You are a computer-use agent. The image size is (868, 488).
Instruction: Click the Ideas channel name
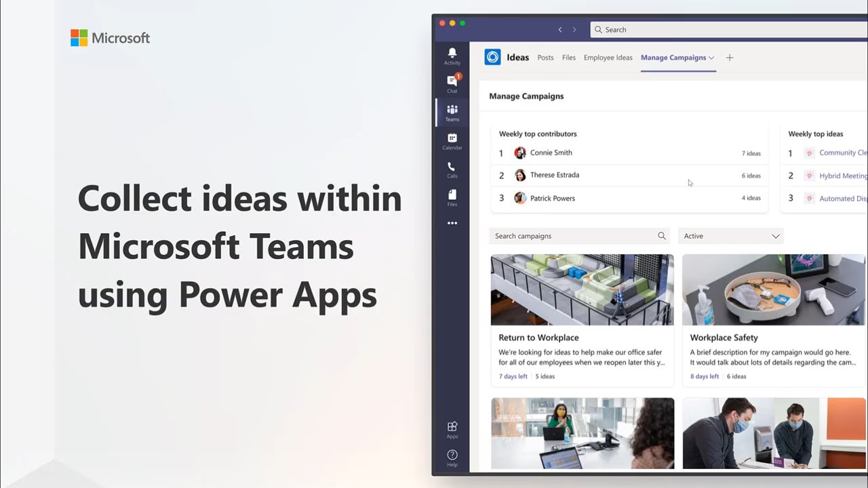tap(517, 58)
